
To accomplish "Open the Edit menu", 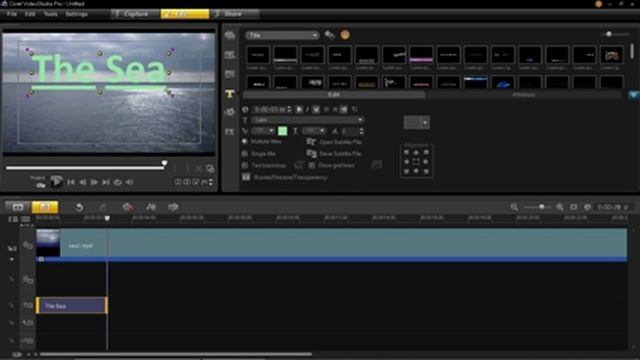I will [30, 14].
